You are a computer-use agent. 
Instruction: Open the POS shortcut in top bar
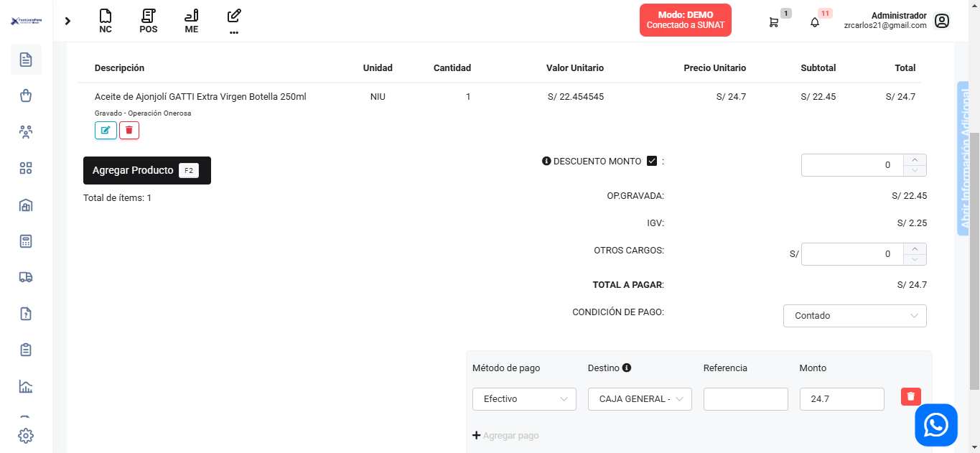click(149, 21)
